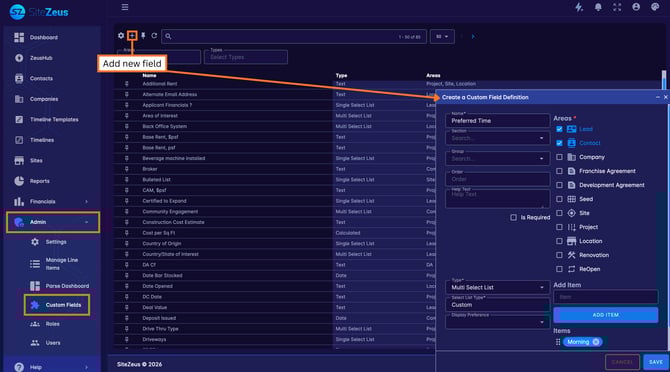Viewport: 670px width, 372px height.
Task: Check the Seed area checkbox
Action: 559,199
